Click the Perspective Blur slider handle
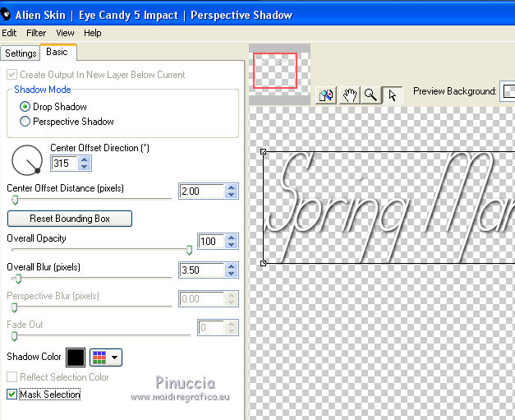 [x=15, y=307]
